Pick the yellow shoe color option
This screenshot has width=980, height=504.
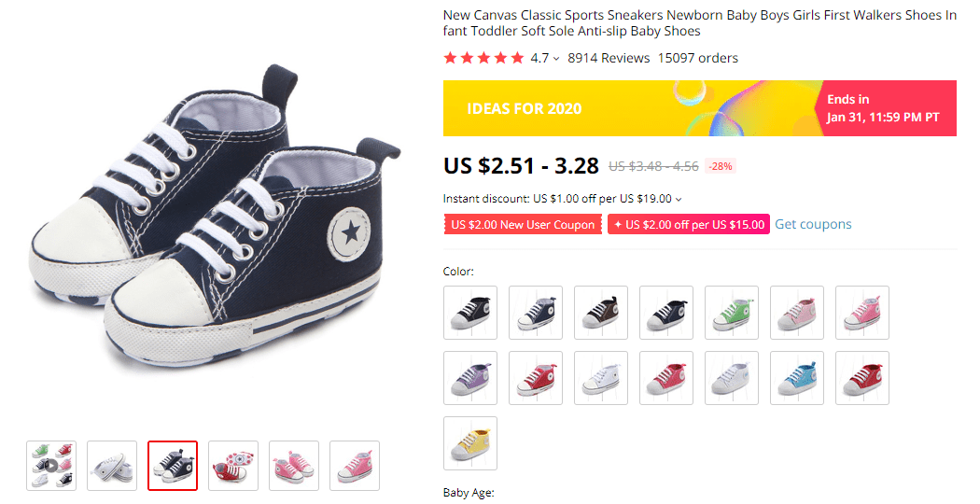[470, 443]
